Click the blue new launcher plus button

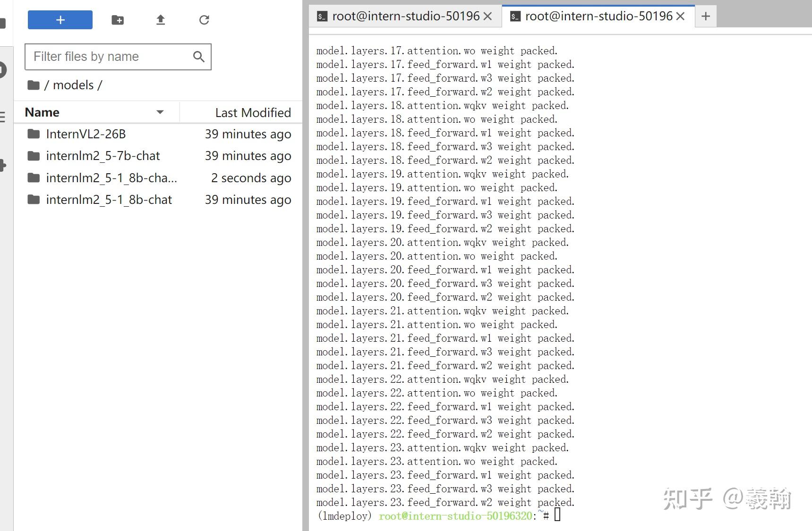click(60, 20)
